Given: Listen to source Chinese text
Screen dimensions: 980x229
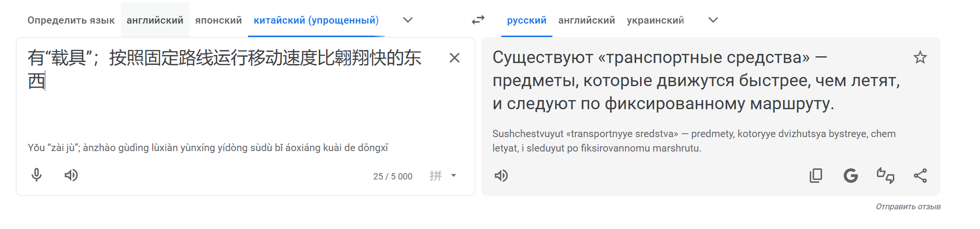Looking at the screenshot, I should (x=71, y=175).
